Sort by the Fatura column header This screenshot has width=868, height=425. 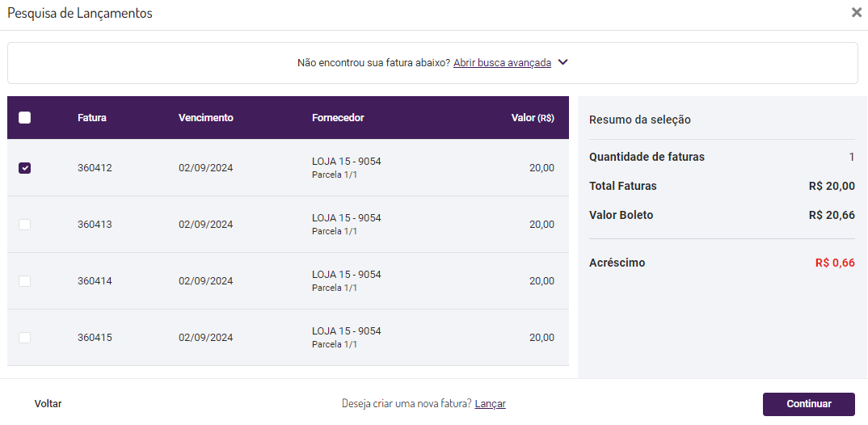click(92, 118)
